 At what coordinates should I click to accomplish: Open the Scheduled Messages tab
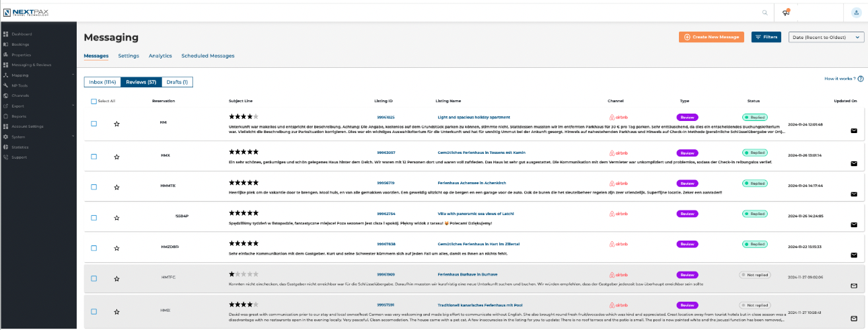pos(208,56)
